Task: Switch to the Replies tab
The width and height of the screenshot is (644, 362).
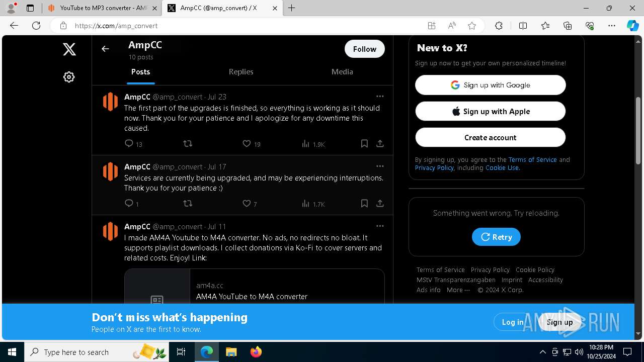Action: point(241,72)
